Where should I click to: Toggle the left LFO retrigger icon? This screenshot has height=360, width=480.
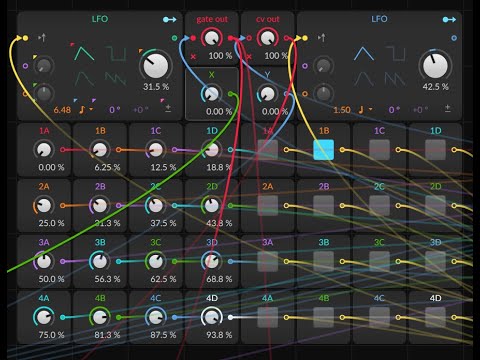click(x=42, y=38)
